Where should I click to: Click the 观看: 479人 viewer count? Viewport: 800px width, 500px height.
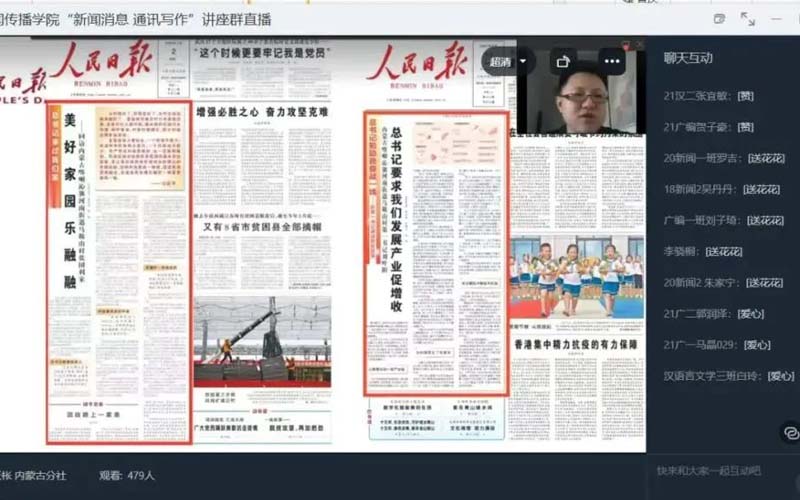pos(127,476)
